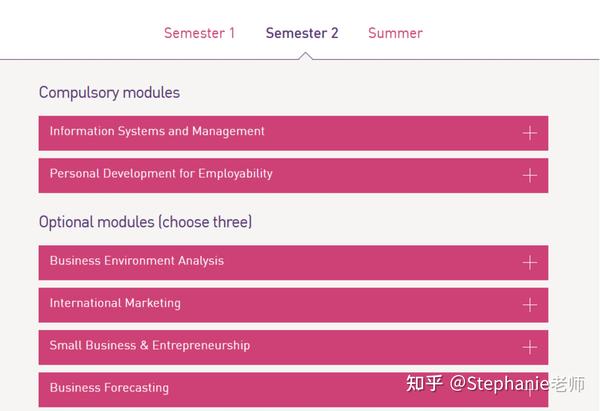
Task: Select the Semester 2 tab
Action: point(302,33)
